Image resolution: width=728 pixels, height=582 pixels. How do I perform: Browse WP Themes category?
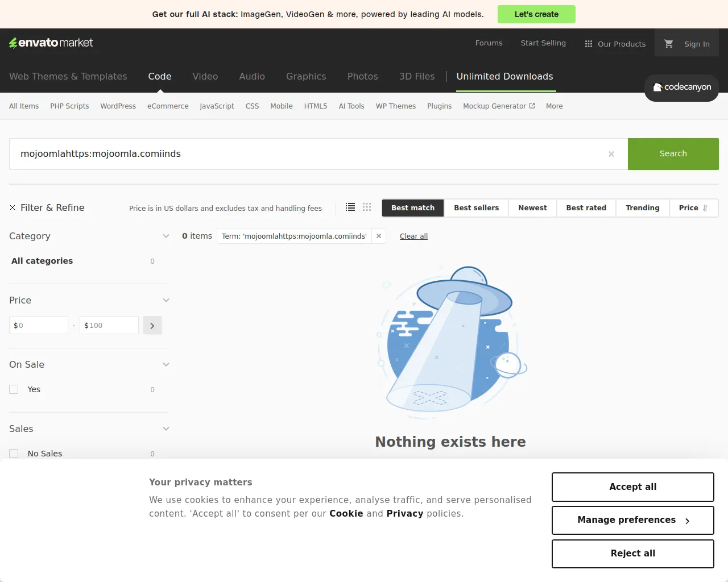coord(396,106)
